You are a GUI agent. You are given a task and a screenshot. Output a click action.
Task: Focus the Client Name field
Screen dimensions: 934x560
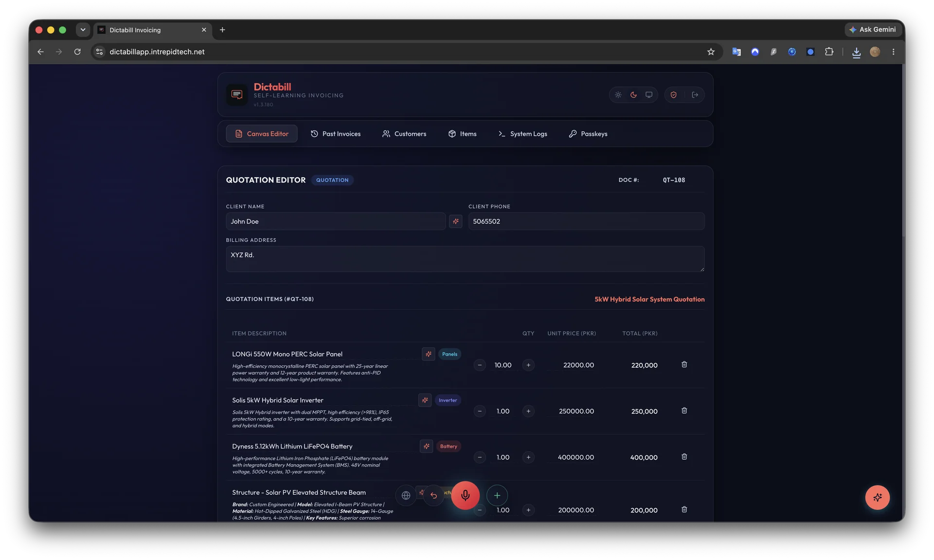pyautogui.click(x=336, y=221)
